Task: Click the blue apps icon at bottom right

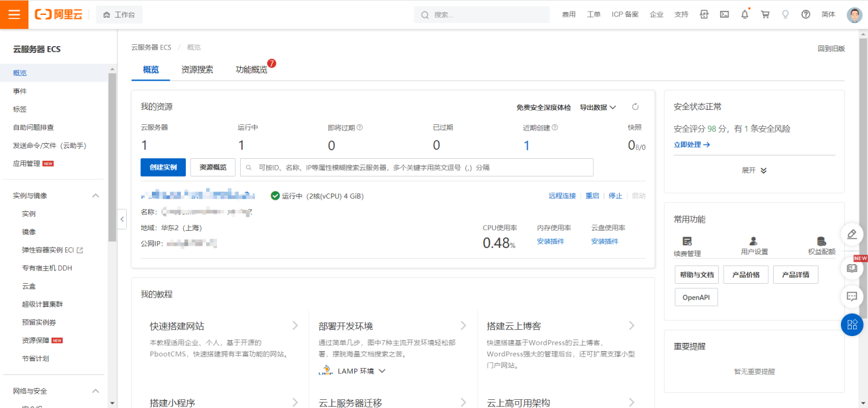Action: 852,324
